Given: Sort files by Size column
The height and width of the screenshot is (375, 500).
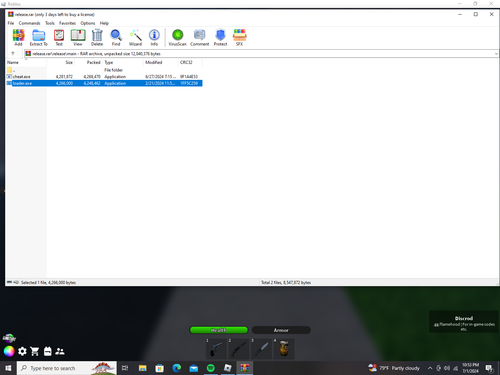Looking at the screenshot, I should [61, 62].
